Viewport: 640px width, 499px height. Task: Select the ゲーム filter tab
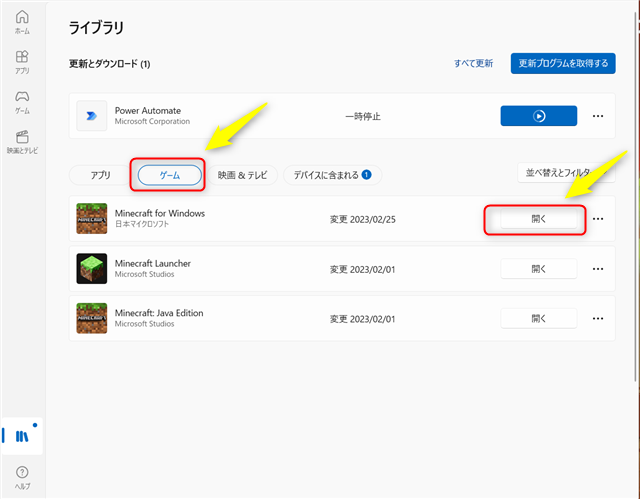pyautogui.click(x=169, y=175)
